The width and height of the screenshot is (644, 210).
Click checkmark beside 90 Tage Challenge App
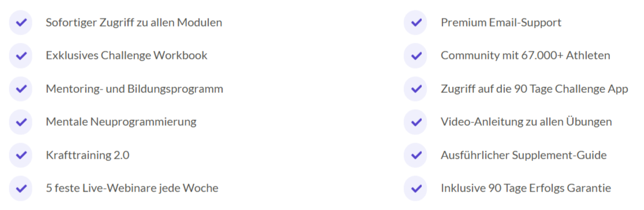416,89
